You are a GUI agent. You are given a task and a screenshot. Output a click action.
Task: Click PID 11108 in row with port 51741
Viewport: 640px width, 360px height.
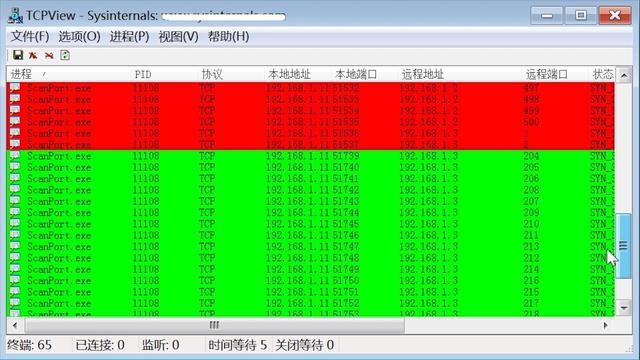coord(146,179)
